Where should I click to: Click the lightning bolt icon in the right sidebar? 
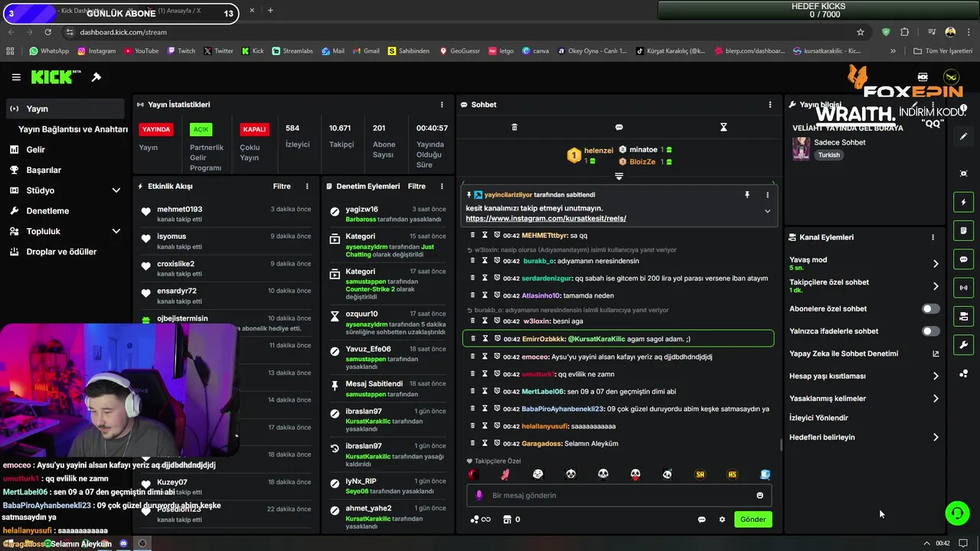(x=964, y=202)
